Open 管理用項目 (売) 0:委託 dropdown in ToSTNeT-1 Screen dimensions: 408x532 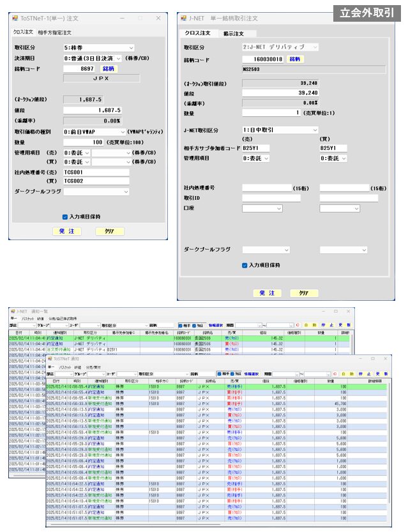(77, 153)
